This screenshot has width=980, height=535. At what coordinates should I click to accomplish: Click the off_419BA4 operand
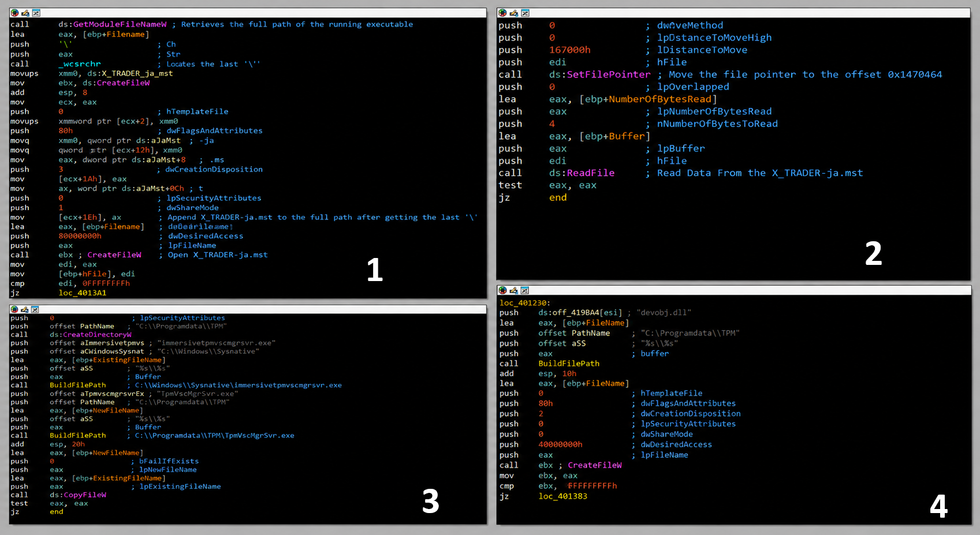tap(577, 313)
